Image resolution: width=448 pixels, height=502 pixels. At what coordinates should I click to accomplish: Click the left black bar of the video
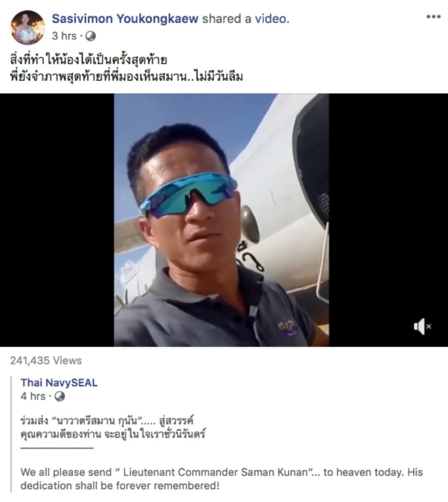pos(57,220)
